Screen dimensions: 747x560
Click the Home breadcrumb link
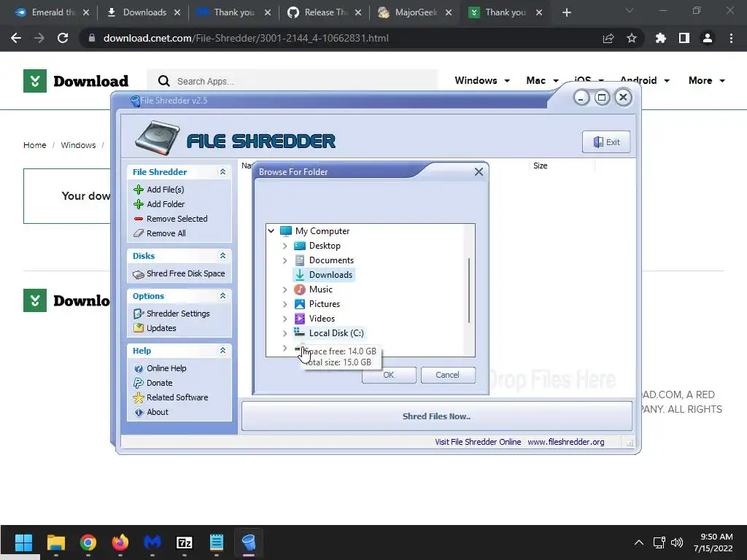click(35, 145)
